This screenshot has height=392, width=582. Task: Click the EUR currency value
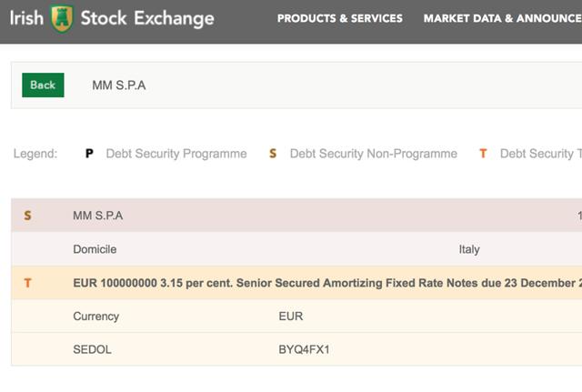pyautogui.click(x=290, y=317)
